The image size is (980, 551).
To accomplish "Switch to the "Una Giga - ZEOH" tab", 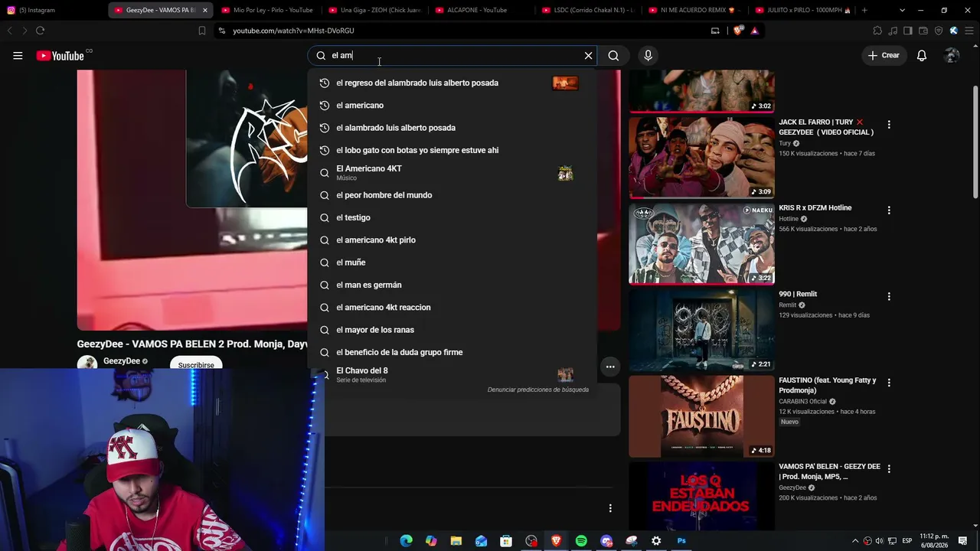I will (x=374, y=10).
